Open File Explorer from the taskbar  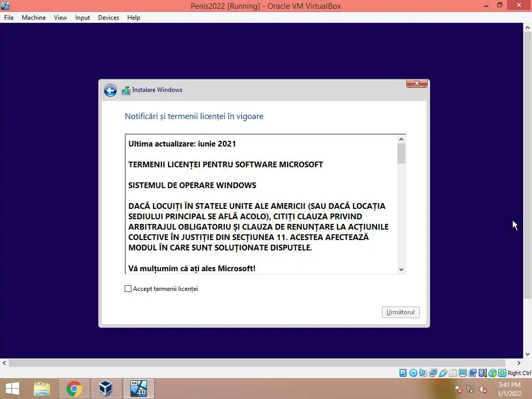tap(42, 389)
